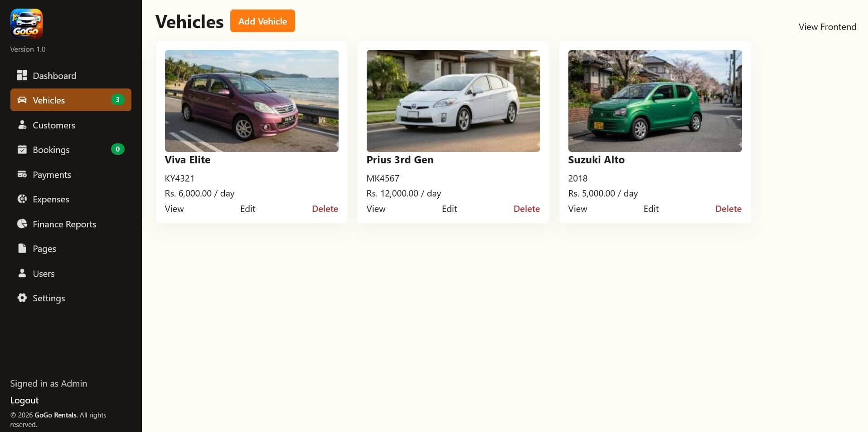This screenshot has width=868, height=432.
Task: Click the Prius 3rd Gen title text
Action: (x=400, y=160)
